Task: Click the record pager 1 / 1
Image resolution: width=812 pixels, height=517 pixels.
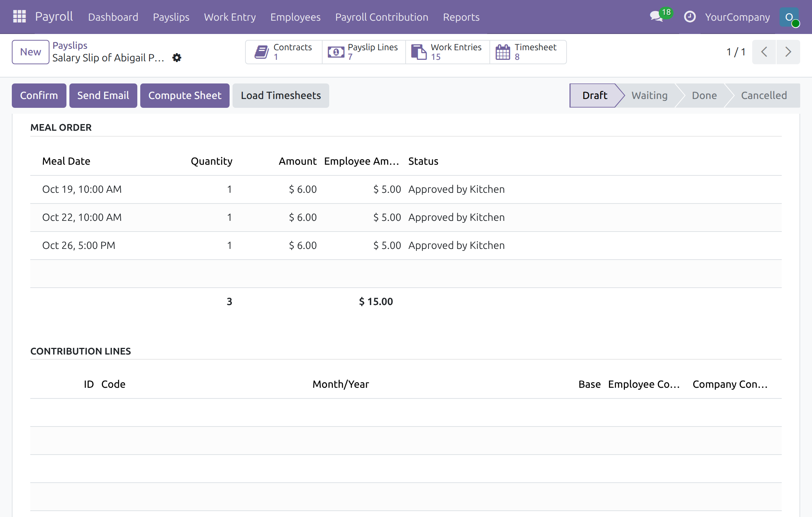Action: coord(736,52)
